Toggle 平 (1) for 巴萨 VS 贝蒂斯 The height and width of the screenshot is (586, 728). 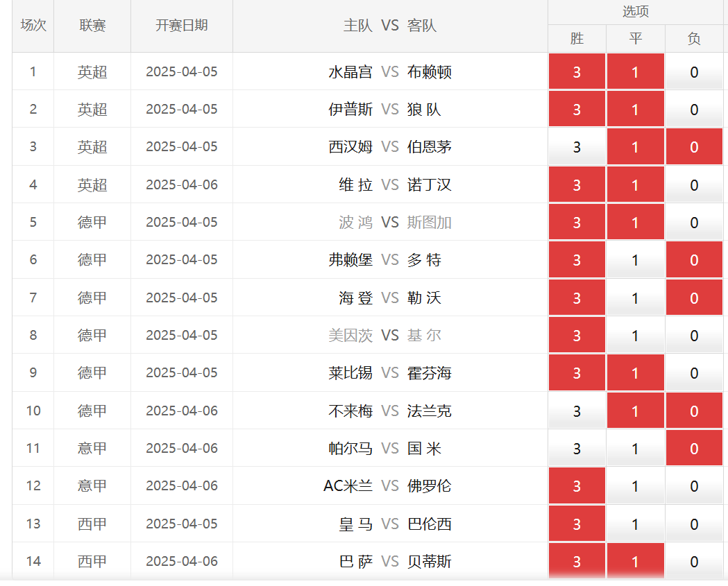(x=635, y=561)
